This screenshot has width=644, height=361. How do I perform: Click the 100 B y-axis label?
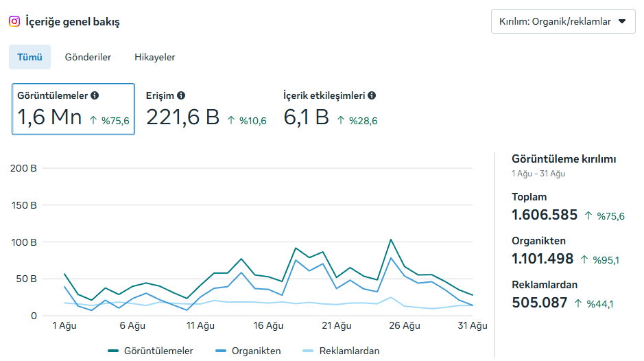24,242
